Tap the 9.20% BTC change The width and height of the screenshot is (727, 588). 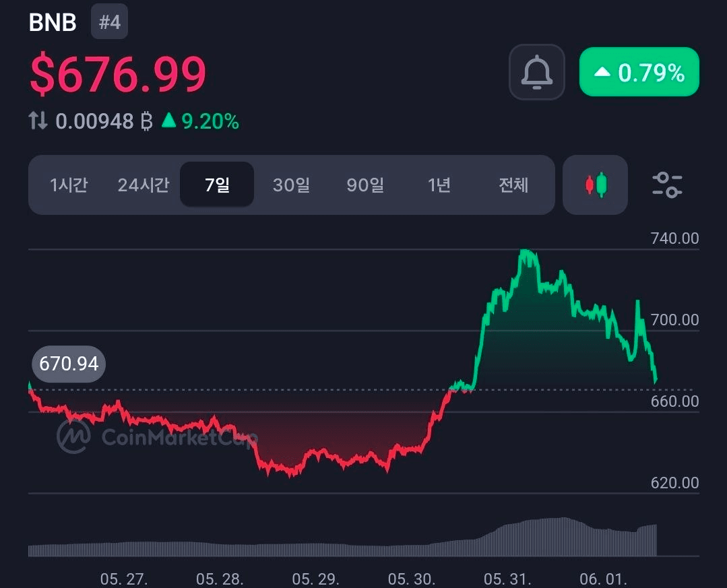click(x=200, y=121)
